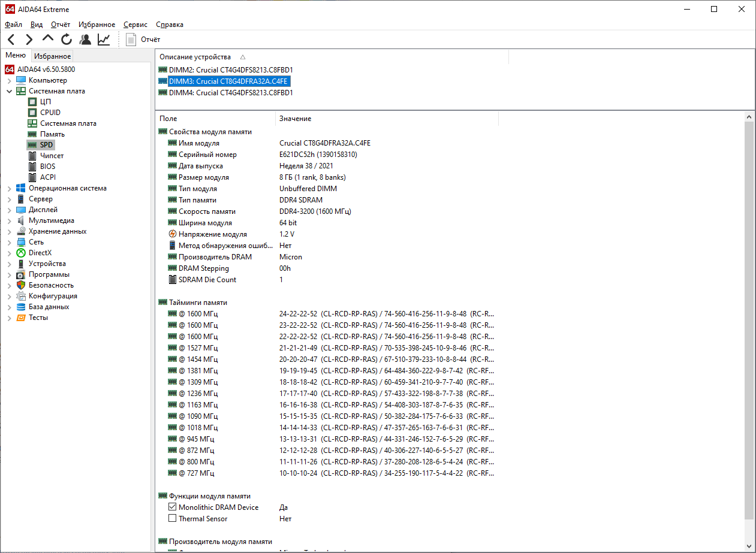Select the SPD tree icon
The image size is (756, 553).
[32, 145]
